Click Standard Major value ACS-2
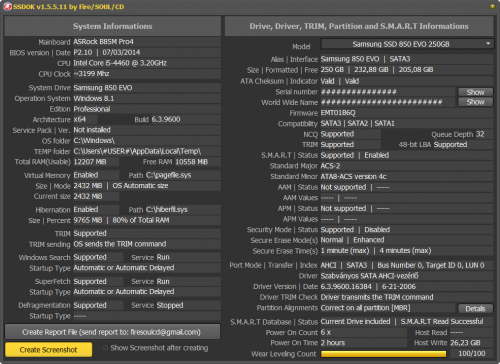The image size is (500, 364). click(330, 166)
